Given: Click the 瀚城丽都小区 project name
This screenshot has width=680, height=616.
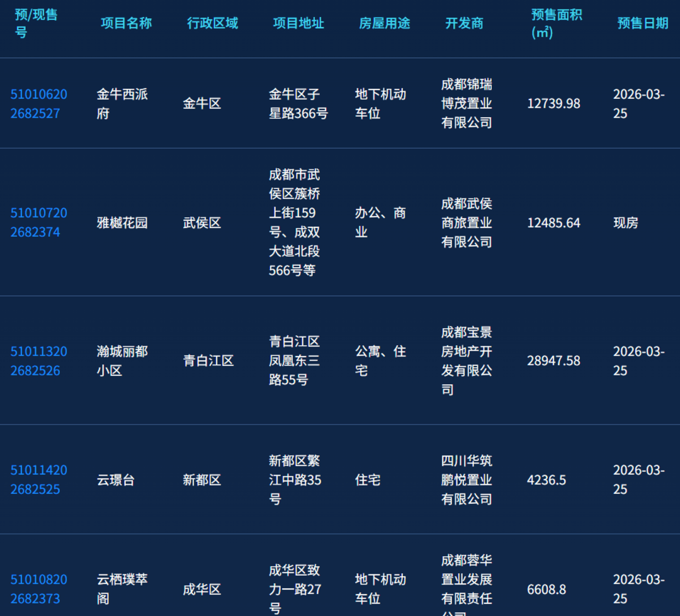Looking at the screenshot, I should pyautogui.click(x=122, y=361).
